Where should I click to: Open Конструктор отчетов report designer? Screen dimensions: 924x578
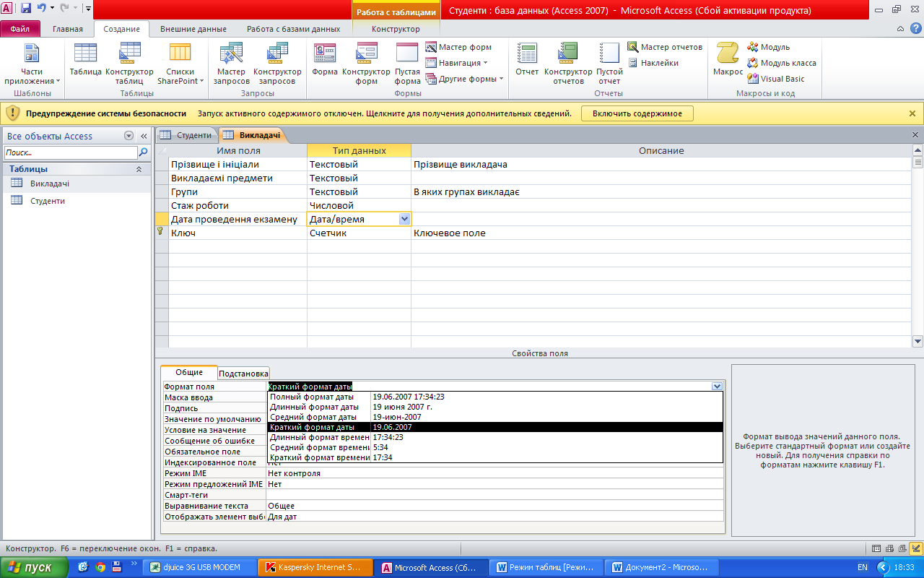point(568,64)
